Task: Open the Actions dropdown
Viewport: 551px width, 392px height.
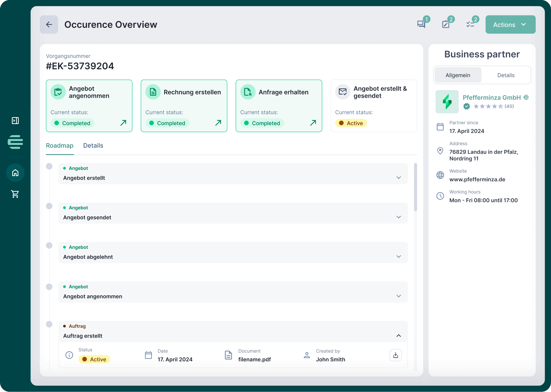Action: click(510, 25)
